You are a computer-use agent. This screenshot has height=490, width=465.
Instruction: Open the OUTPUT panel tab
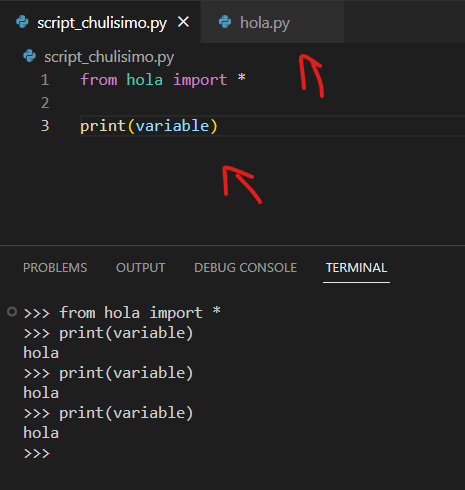[140, 268]
